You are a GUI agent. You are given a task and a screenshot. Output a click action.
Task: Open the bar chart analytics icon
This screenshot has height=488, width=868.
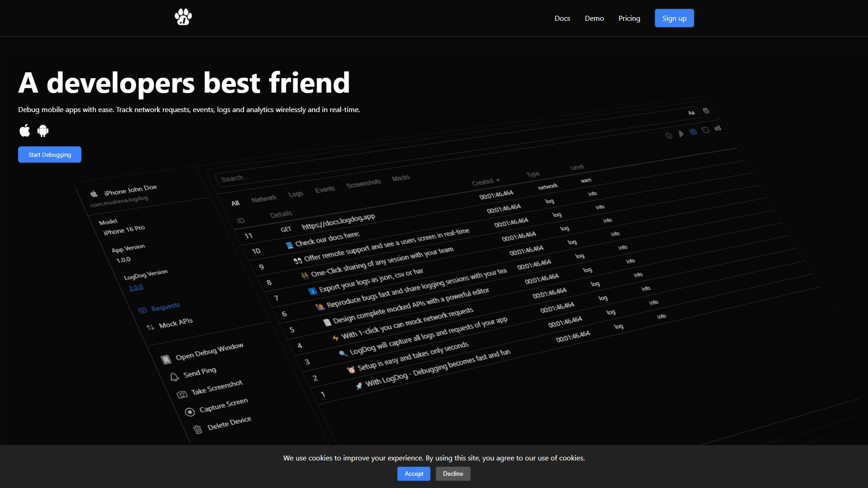tap(718, 128)
